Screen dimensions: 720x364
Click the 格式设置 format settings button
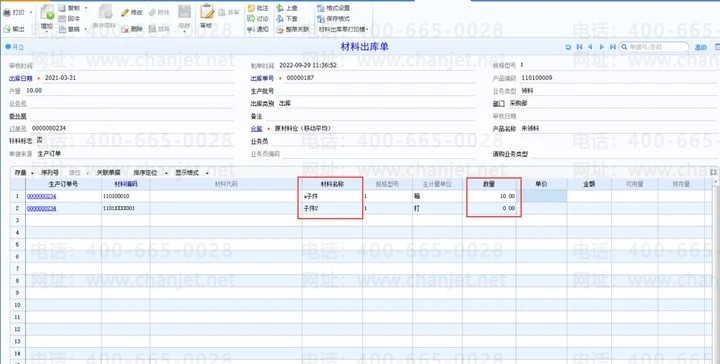(x=333, y=8)
